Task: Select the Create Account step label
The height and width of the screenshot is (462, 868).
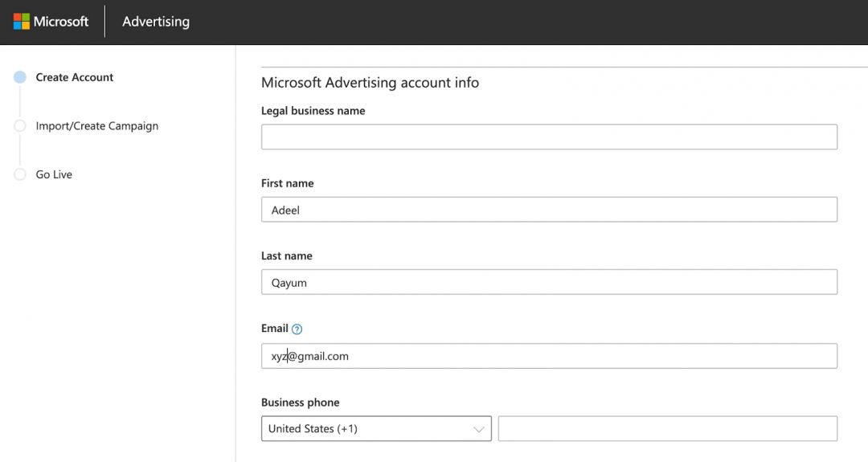Action: point(74,77)
